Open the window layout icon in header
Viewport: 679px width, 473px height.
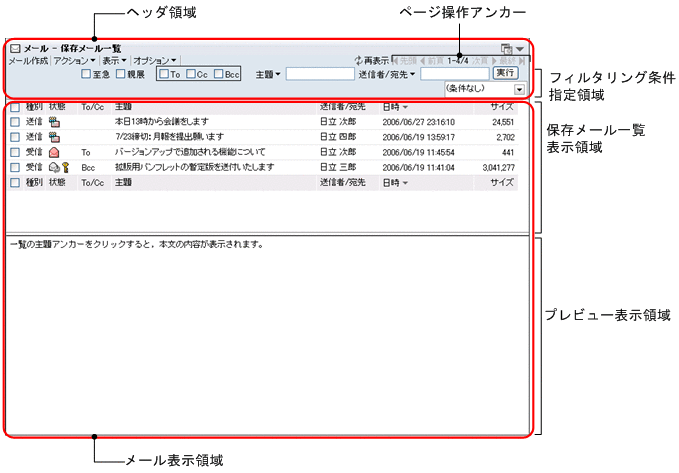point(507,49)
